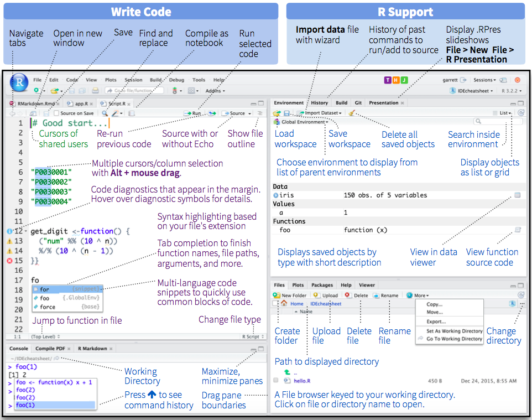Tick the select-all checkbox beside Home
Screen dimensions: 532x420
(x=276, y=304)
